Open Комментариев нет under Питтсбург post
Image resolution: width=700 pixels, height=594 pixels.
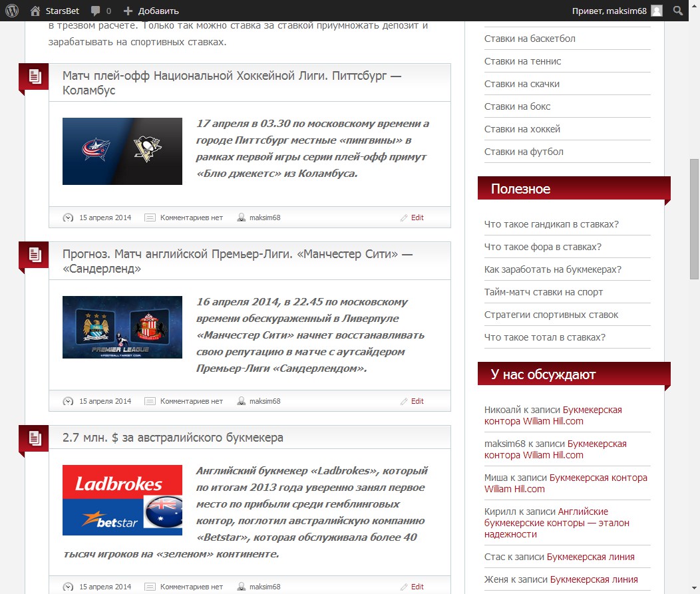(191, 218)
